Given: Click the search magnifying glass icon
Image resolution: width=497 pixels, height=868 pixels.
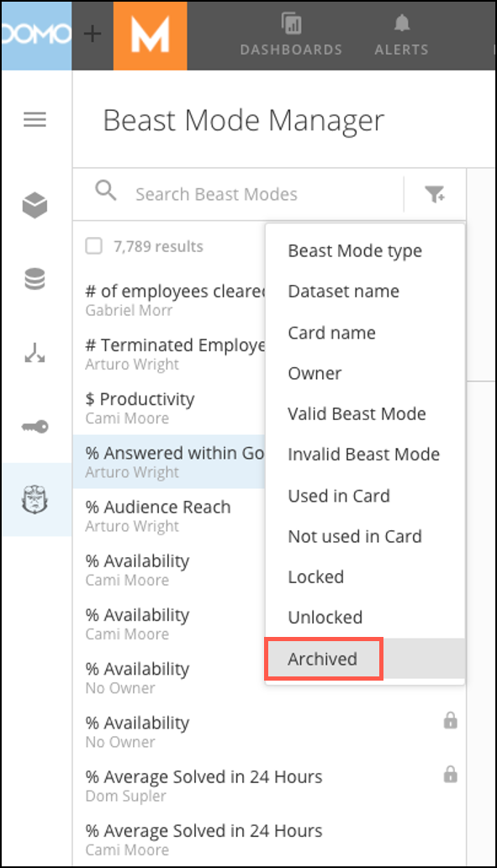Looking at the screenshot, I should (106, 192).
